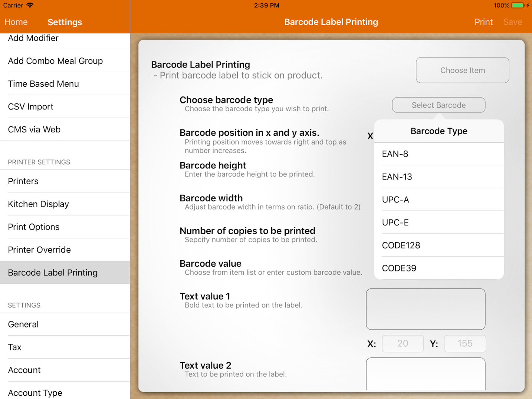Image resolution: width=532 pixels, height=399 pixels.
Task: Open CSV Import settings
Action: [x=65, y=107]
